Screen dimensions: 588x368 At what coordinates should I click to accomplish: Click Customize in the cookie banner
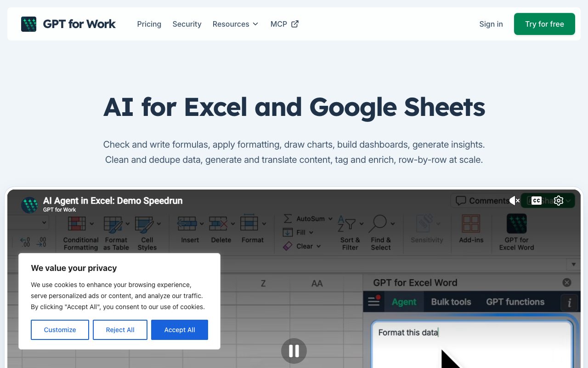tap(60, 330)
